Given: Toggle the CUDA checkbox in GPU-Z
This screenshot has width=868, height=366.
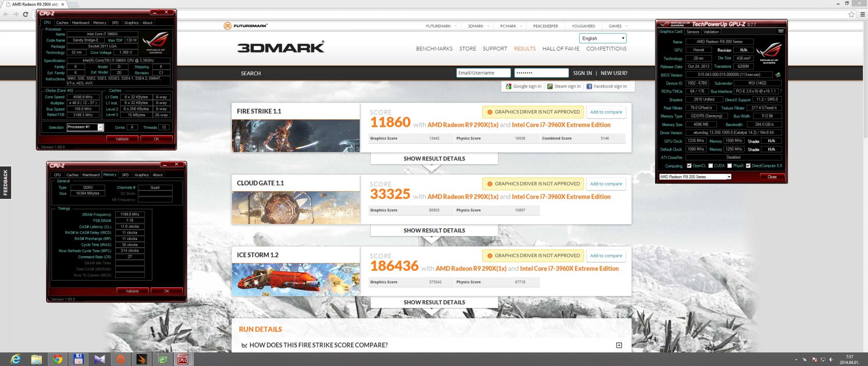Looking at the screenshot, I should (711, 166).
